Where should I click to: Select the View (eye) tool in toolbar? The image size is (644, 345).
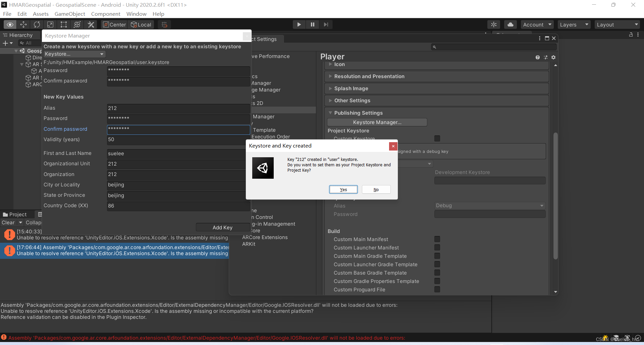click(10, 24)
